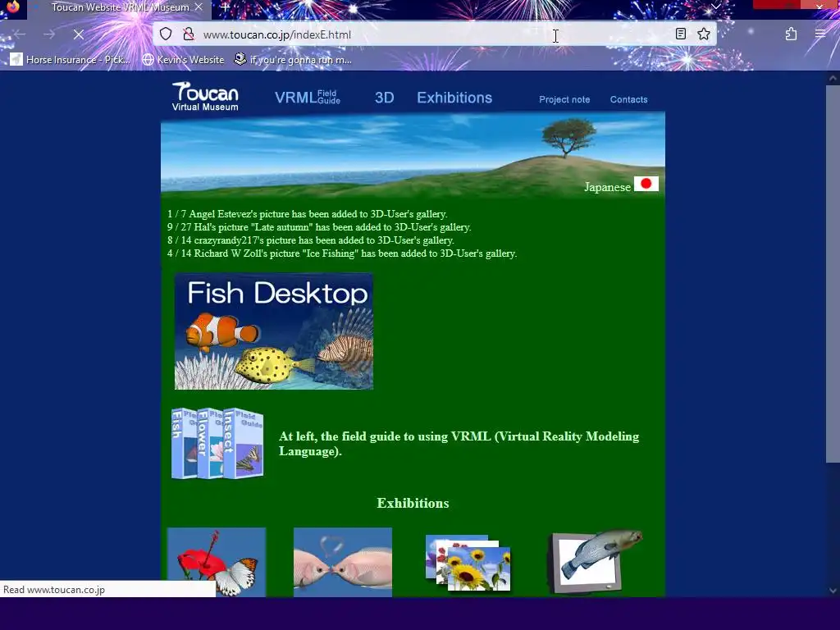Switch to Japanese via the text link

[607, 187]
